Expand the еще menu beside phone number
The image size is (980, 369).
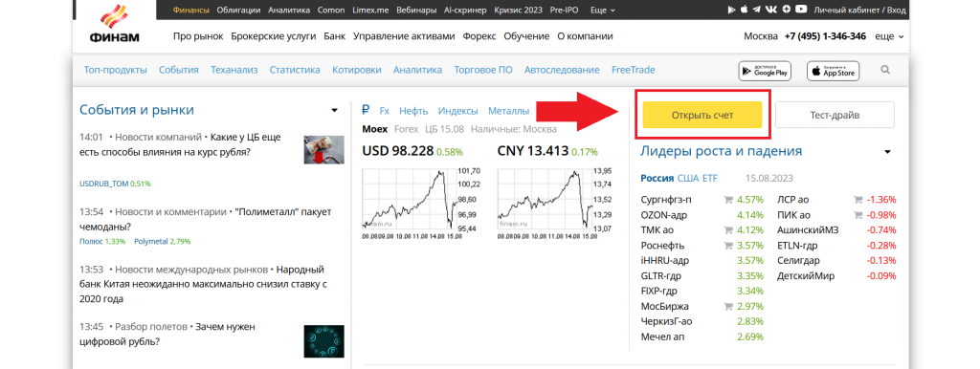tap(889, 36)
